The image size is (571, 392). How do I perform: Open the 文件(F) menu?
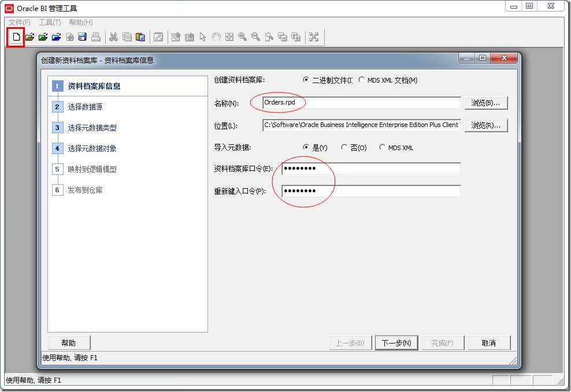20,22
